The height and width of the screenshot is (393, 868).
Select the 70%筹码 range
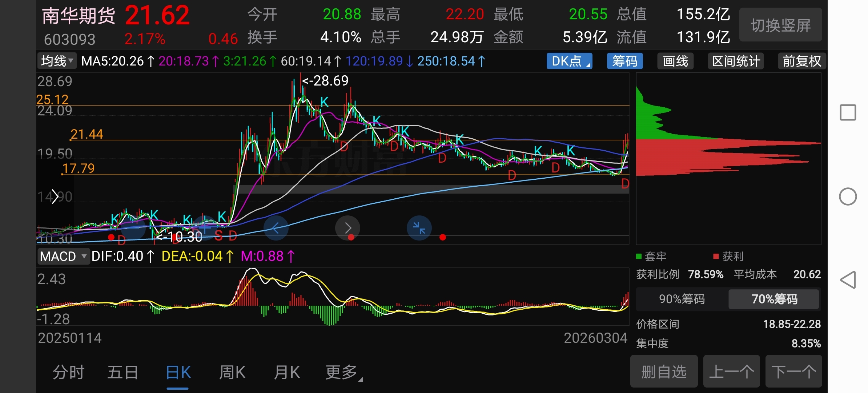[774, 299]
